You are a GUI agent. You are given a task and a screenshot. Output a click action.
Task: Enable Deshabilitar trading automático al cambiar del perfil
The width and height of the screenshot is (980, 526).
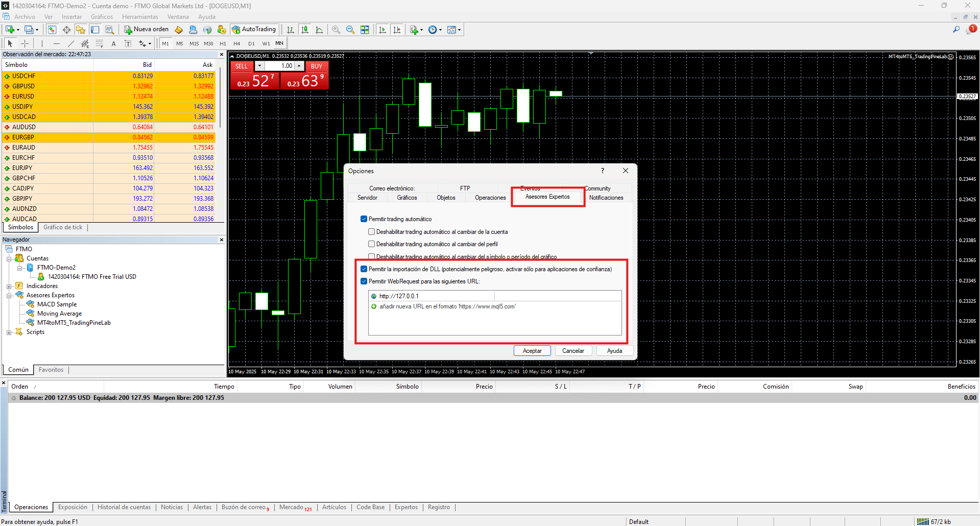coord(371,244)
